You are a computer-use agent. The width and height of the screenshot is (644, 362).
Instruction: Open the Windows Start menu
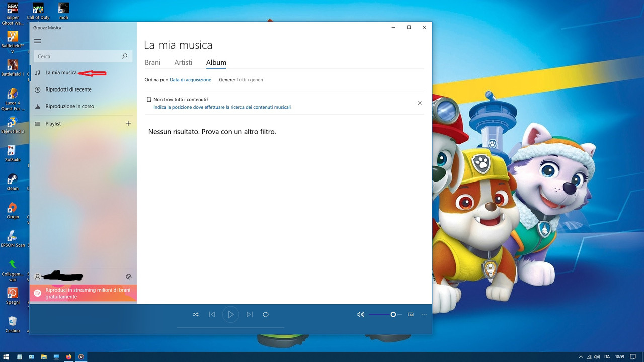coord(7,357)
